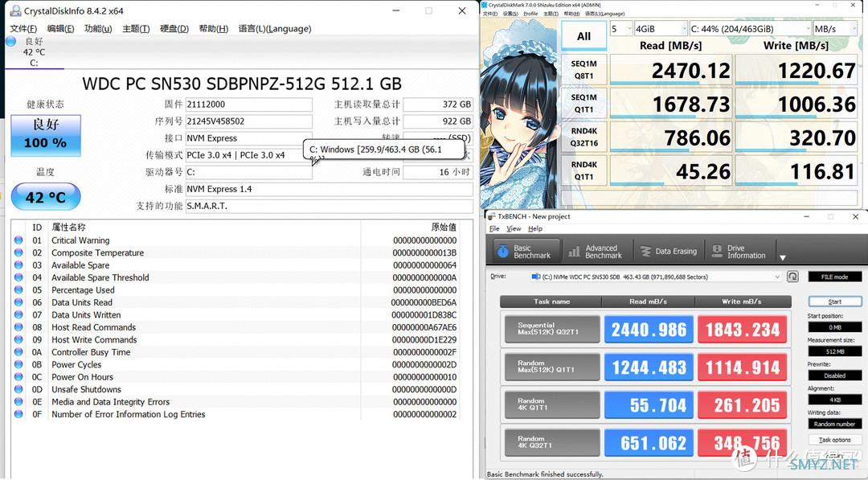The height and width of the screenshot is (480, 868).
Task: Click the Alignment 4 KB field
Action: pos(835,400)
